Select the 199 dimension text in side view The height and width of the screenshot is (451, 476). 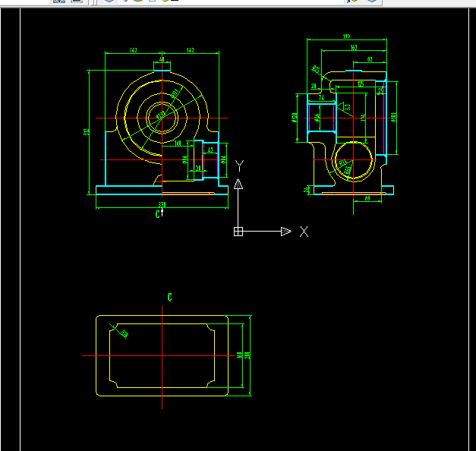tap(346, 36)
